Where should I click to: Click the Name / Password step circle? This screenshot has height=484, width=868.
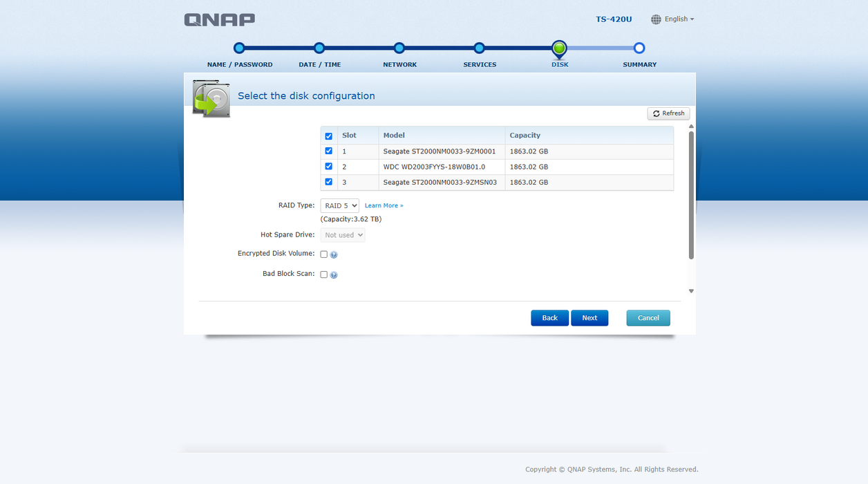(239, 48)
